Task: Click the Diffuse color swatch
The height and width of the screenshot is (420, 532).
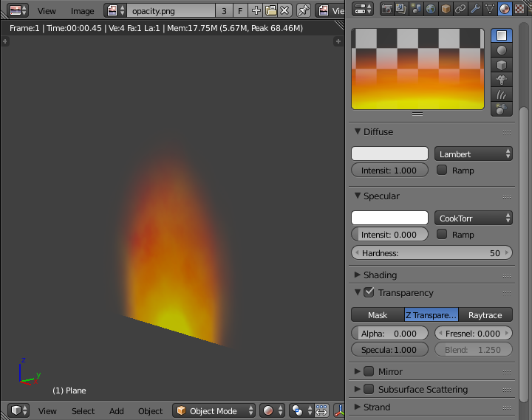Action: click(389, 154)
